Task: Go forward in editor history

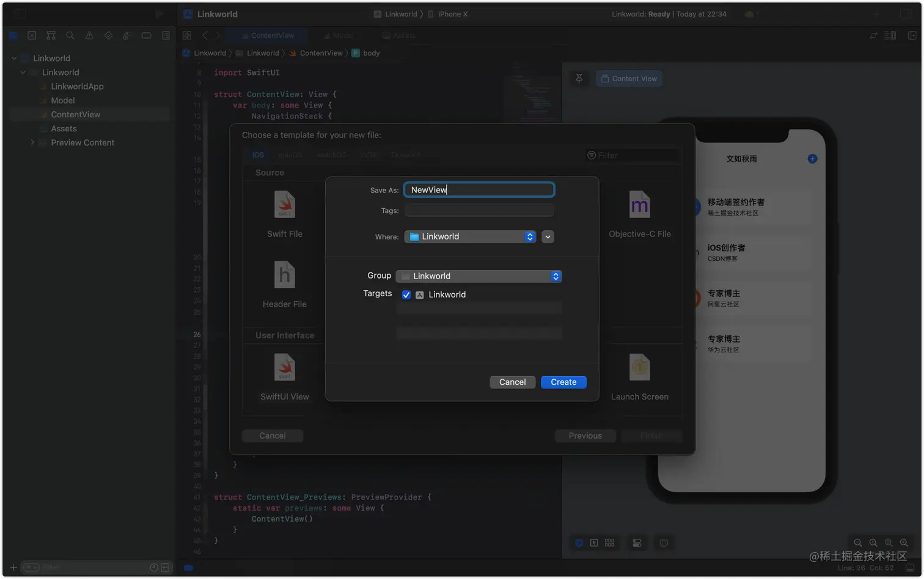Action: (x=217, y=35)
